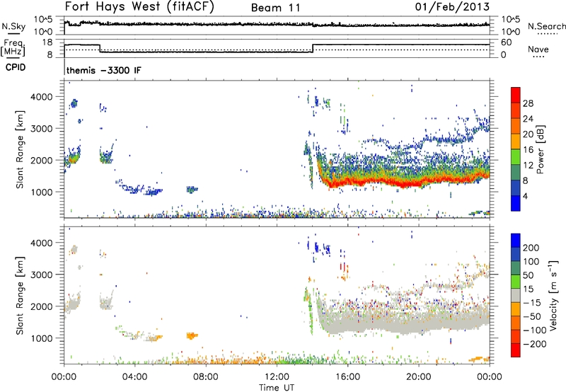The height and width of the screenshot is (392, 566).
Task: Click the date '01/Feb/2013'
Action: (x=452, y=6)
